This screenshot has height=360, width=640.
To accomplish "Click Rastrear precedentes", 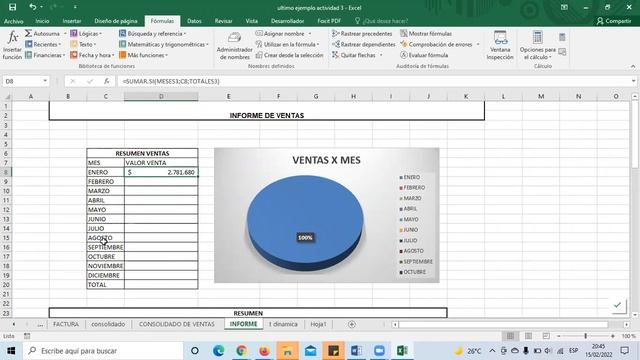I will point(362,33).
